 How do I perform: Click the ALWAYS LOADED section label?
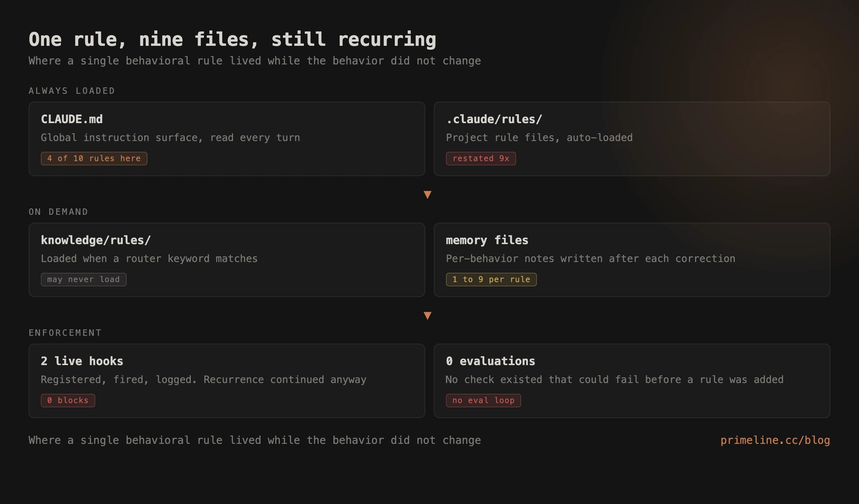72,91
